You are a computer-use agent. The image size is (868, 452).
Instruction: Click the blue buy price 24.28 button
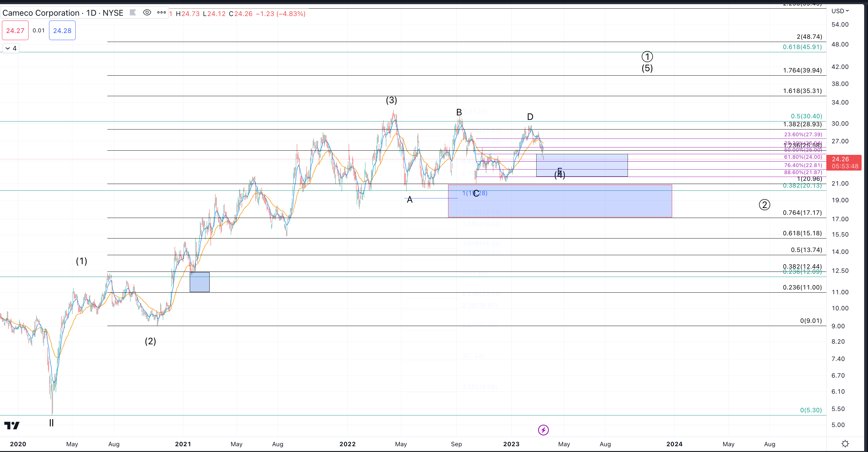click(x=62, y=30)
